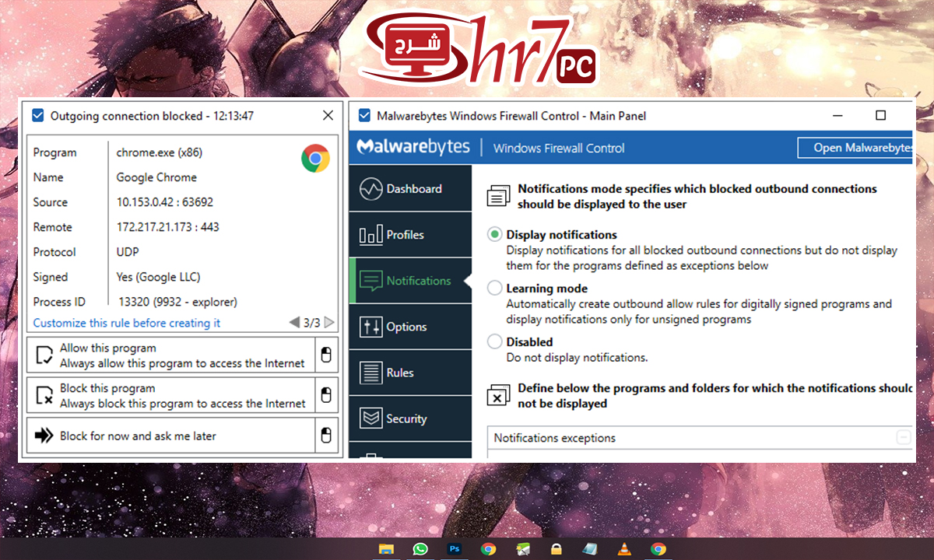Open the Notifications tab in the sidebar
The image size is (934, 560).
click(x=410, y=280)
